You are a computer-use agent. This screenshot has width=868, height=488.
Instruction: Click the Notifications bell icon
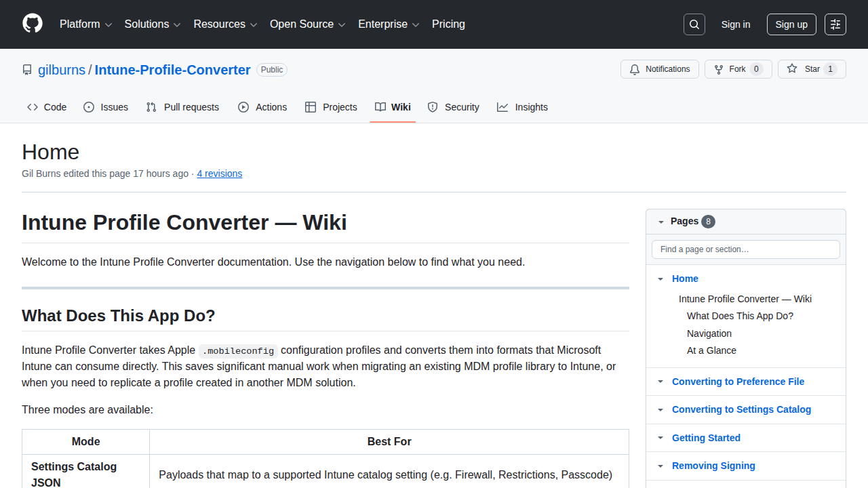point(635,69)
